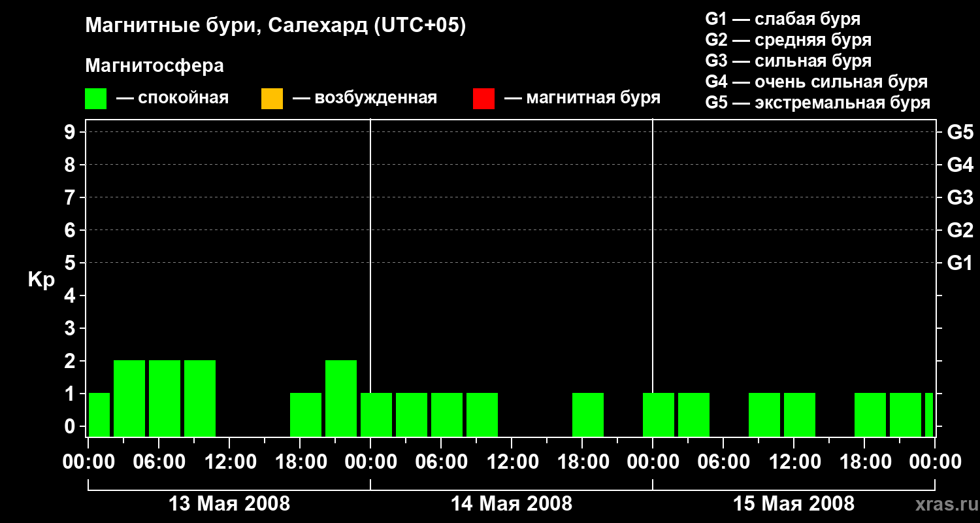The image size is (980, 523).
Task: Click the "— магнитная буря" legend label
Action: pos(583,98)
